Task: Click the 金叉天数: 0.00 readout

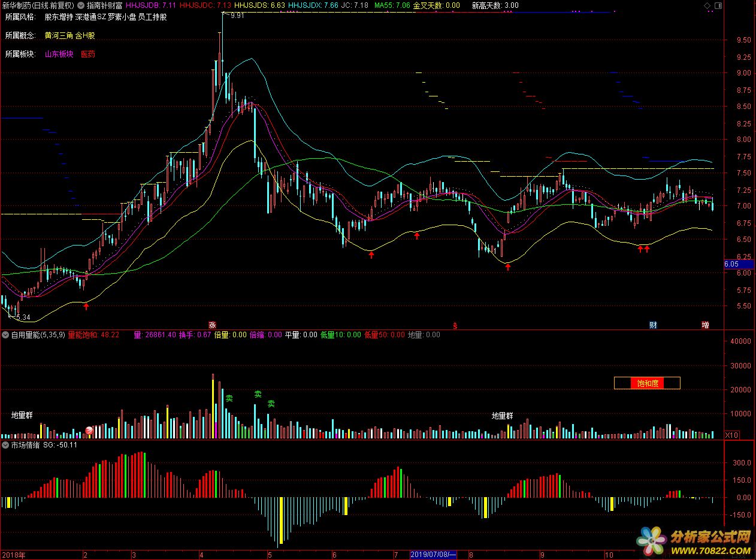Action: (x=437, y=5)
